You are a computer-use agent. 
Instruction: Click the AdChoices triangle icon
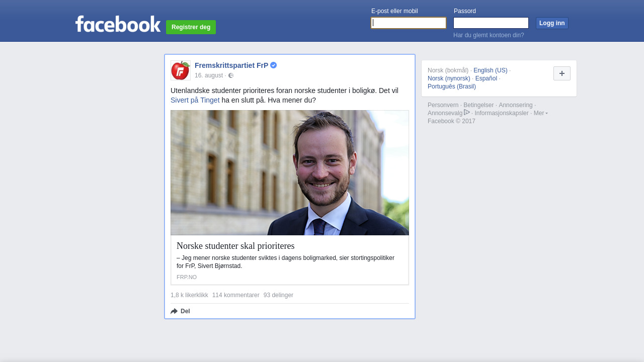[467, 113]
